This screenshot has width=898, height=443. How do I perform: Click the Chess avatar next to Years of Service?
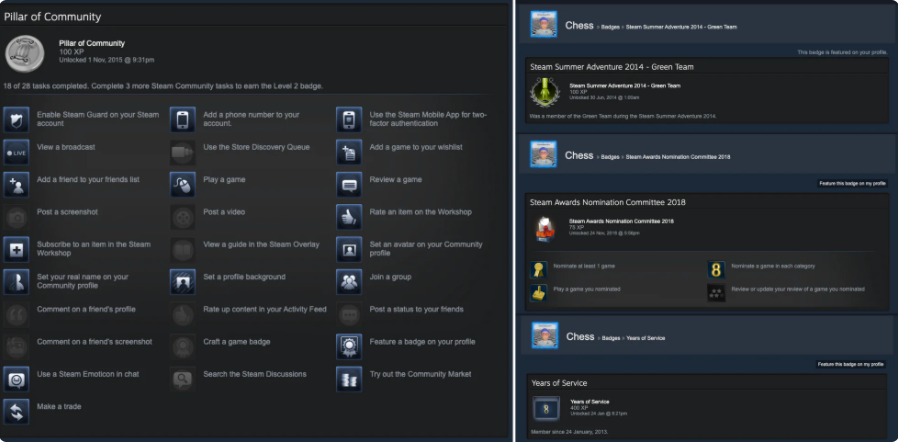click(544, 335)
